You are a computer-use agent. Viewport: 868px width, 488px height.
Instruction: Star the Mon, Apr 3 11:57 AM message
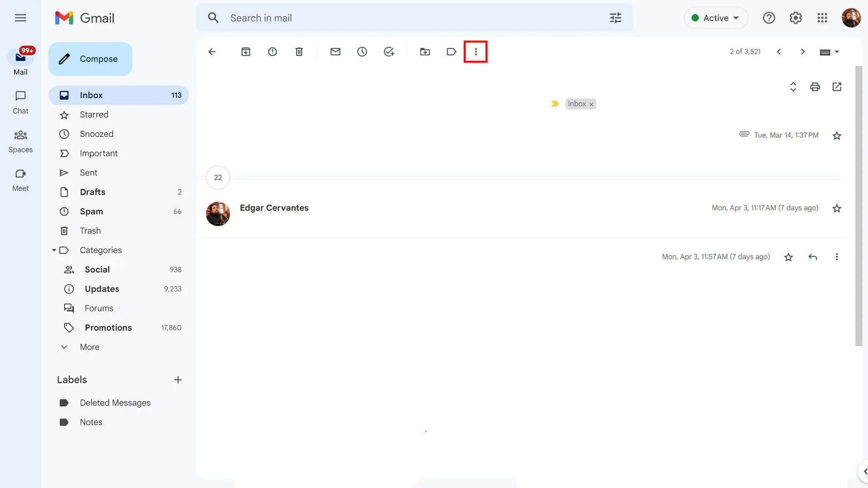pyautogui.click(x=788, y=257)
